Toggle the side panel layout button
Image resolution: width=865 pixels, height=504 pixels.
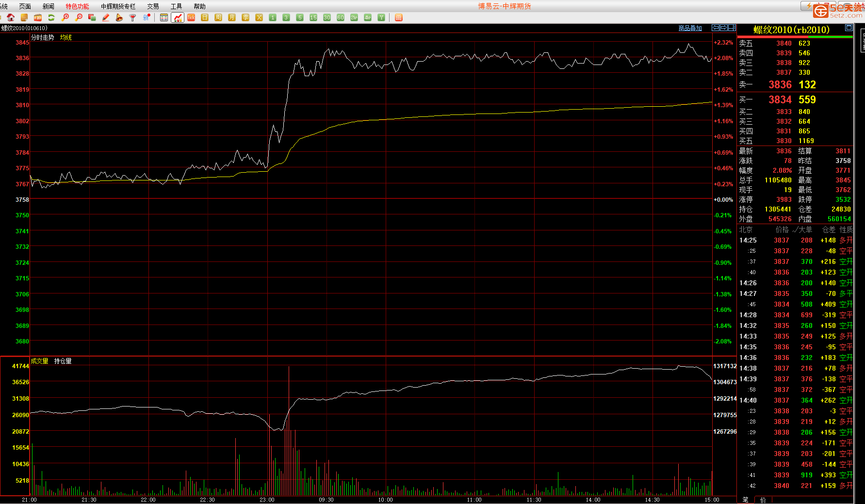click(732, 28)
